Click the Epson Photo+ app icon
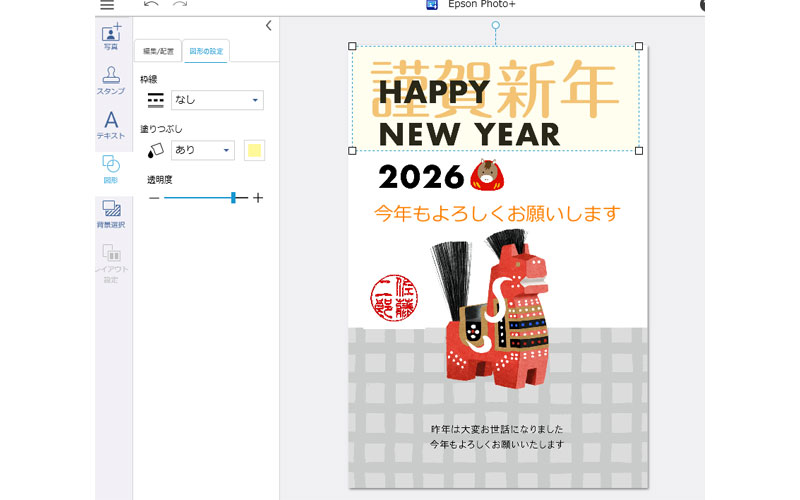800x500 pixels. pos(432,5)
